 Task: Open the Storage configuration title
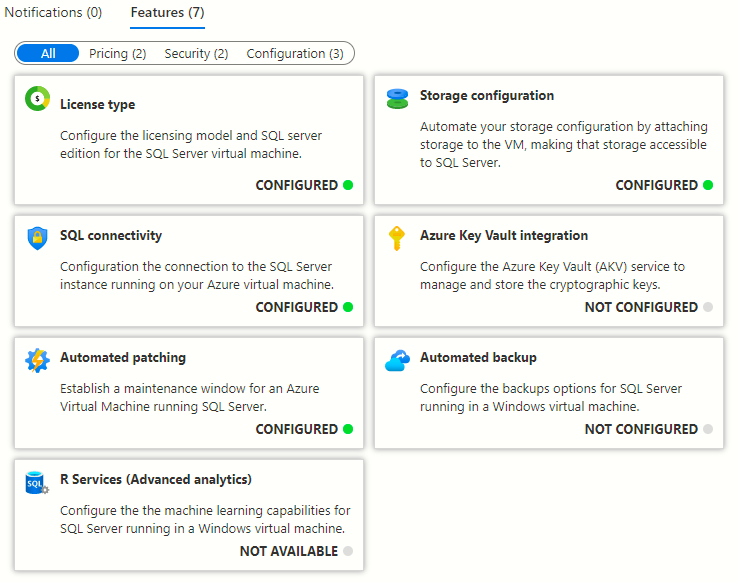[487, 96]
